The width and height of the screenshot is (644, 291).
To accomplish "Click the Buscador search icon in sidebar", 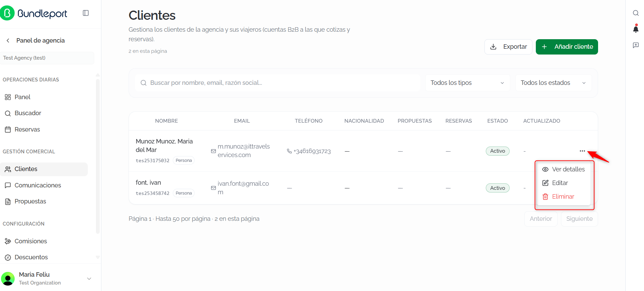I will [x=8, y=113].
